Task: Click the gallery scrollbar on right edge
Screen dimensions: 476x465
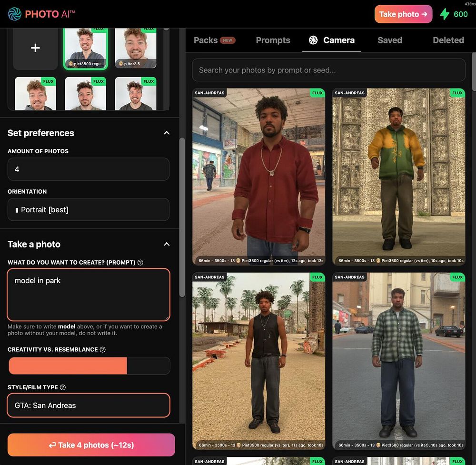Action: [x=474, y=72]
